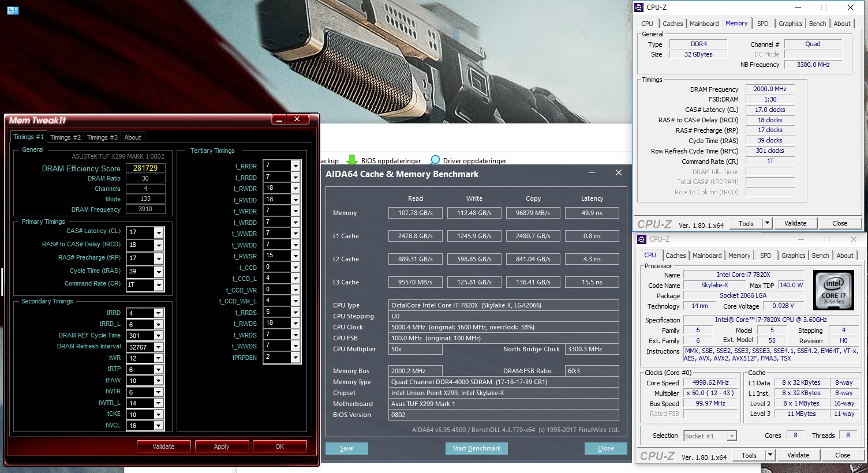Open the RAS# to CAS# Delay (tRCD) dropdown
868x473 pixels.
pyautogui.click(x=159, y=246)
